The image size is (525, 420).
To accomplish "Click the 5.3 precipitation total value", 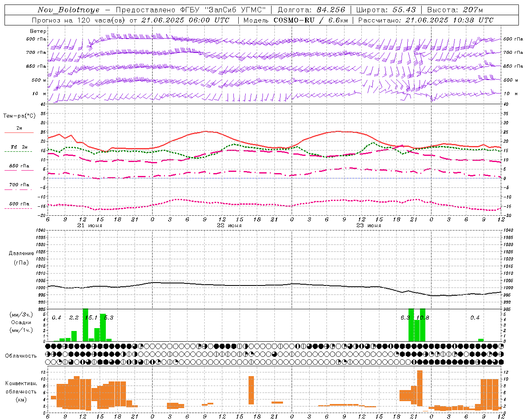I will [108, 318].
